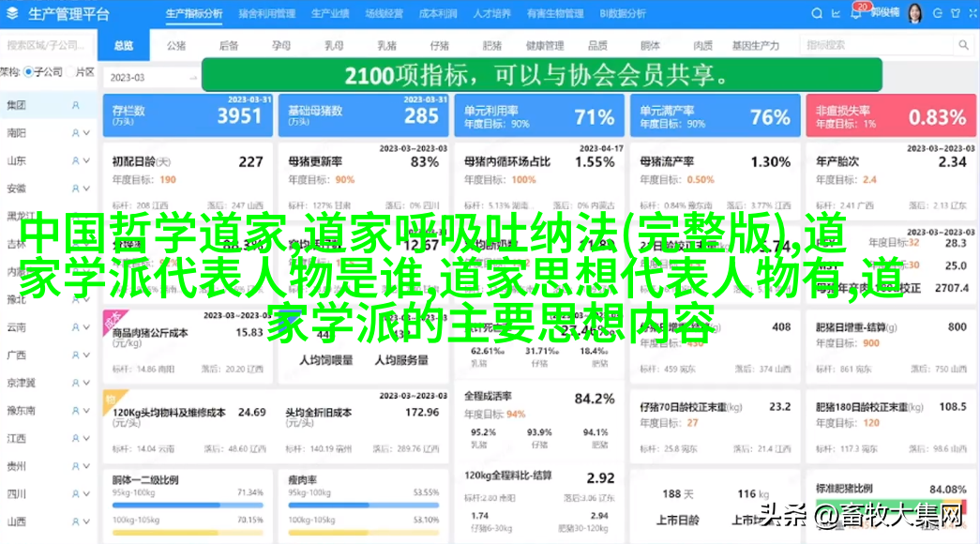
Task: Click the 生产管理平台 stacked-layers logo icon
Action: (x=14, y=14)
